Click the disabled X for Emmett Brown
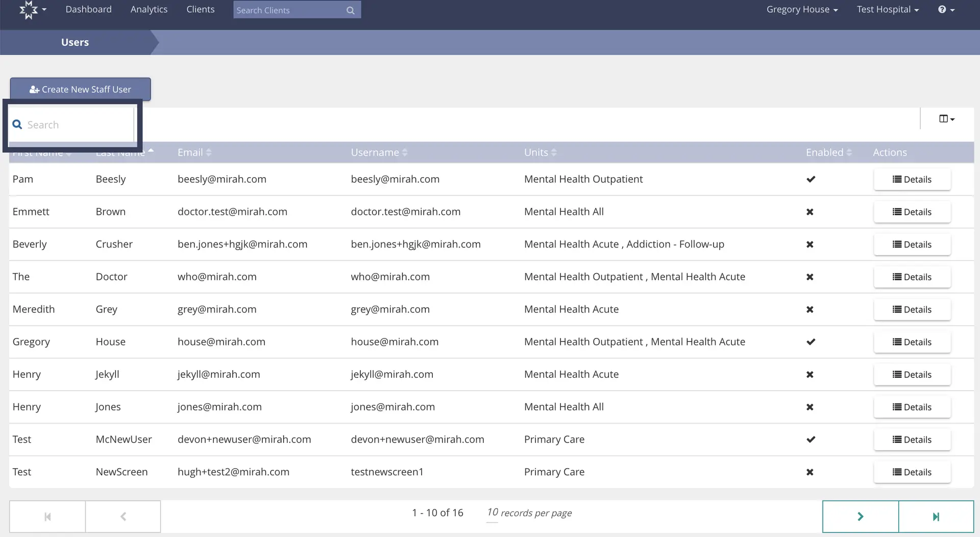 pos(810,212)
